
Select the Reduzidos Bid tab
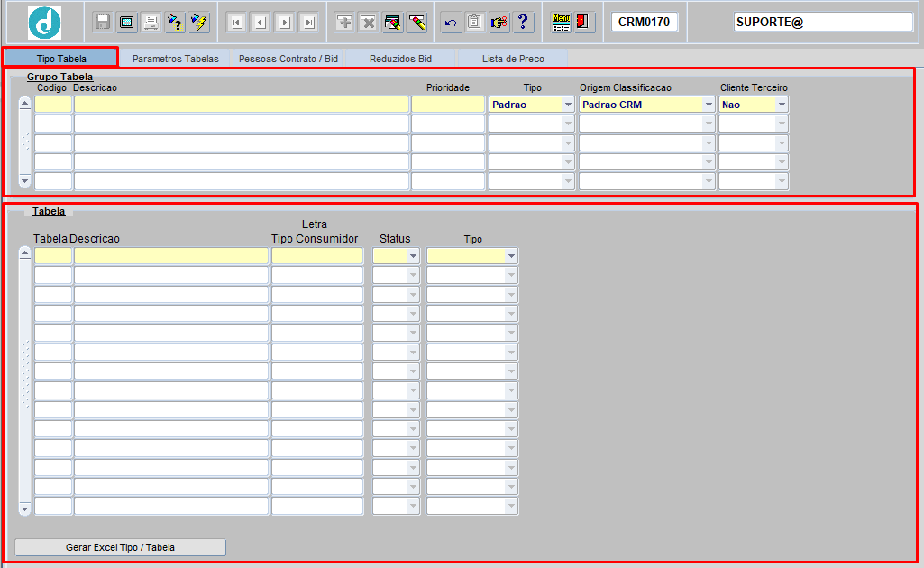pyautogui.click(x=401, y=59)
